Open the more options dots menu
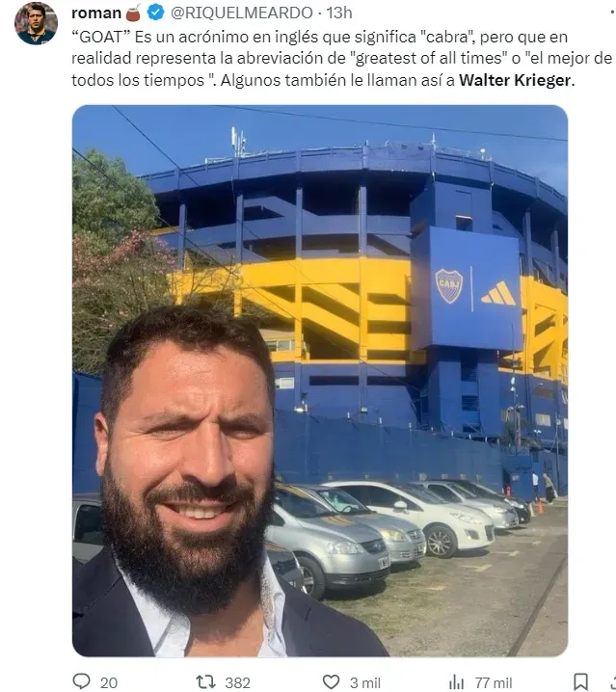Image resolution: width=616 pixels, height=692 pixels. [611, 13]
